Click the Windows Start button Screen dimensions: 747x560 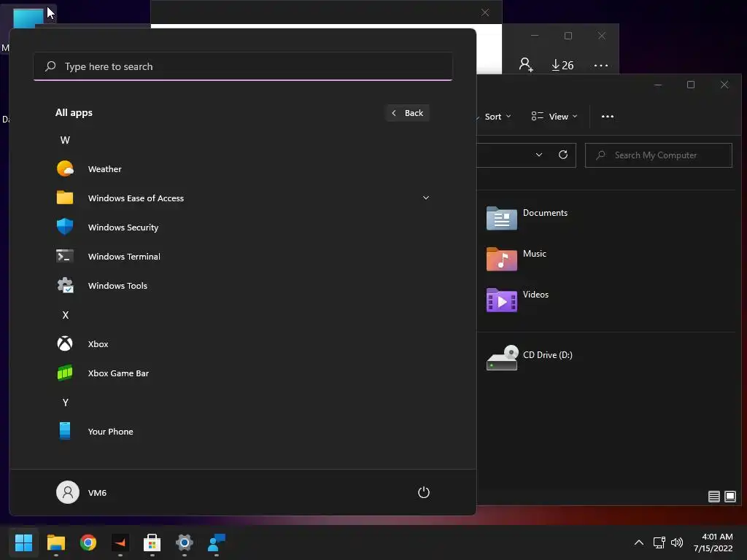pos(23,542)
